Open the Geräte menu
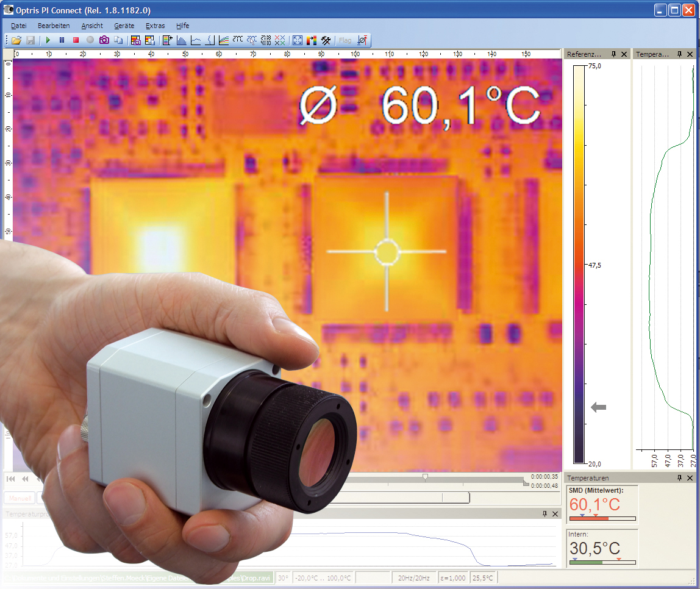Image resolution: width=700 pixels, height=589 pixels. point(124,26)
